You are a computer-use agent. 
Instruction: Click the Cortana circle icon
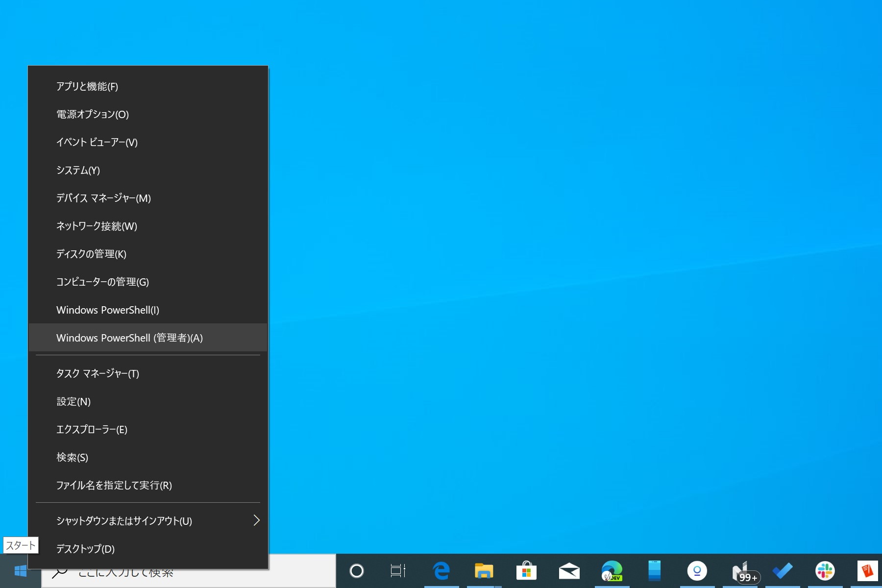357,571
